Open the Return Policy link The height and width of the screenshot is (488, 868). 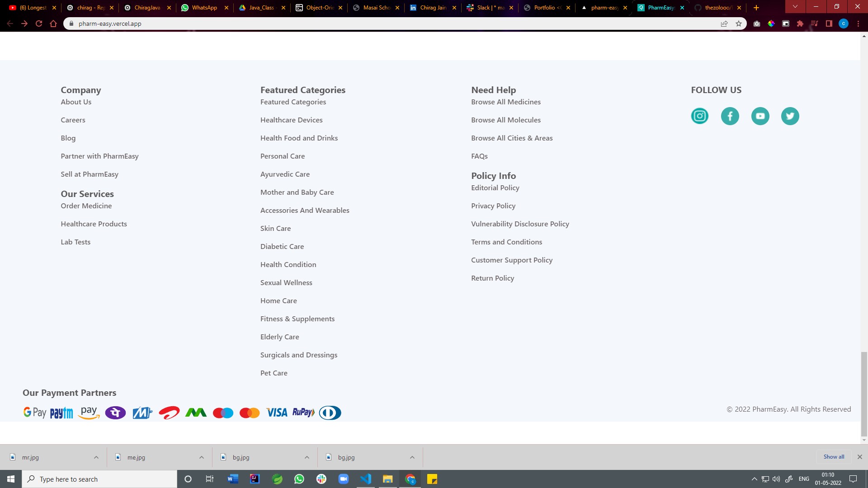pos(492,278)
